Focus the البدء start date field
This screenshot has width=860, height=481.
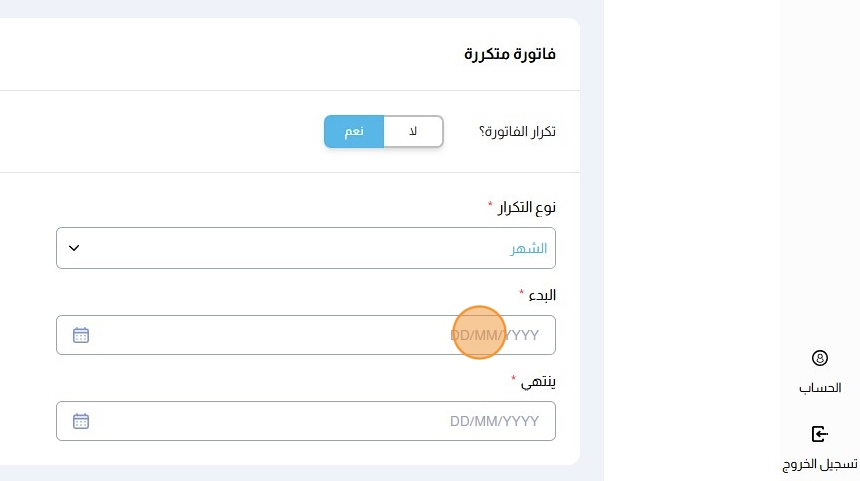point(305,335)
